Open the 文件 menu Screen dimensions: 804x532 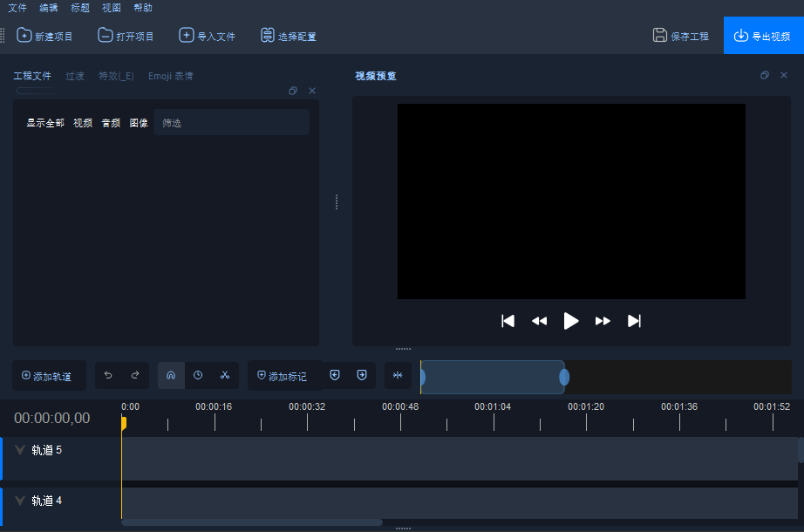17,8
